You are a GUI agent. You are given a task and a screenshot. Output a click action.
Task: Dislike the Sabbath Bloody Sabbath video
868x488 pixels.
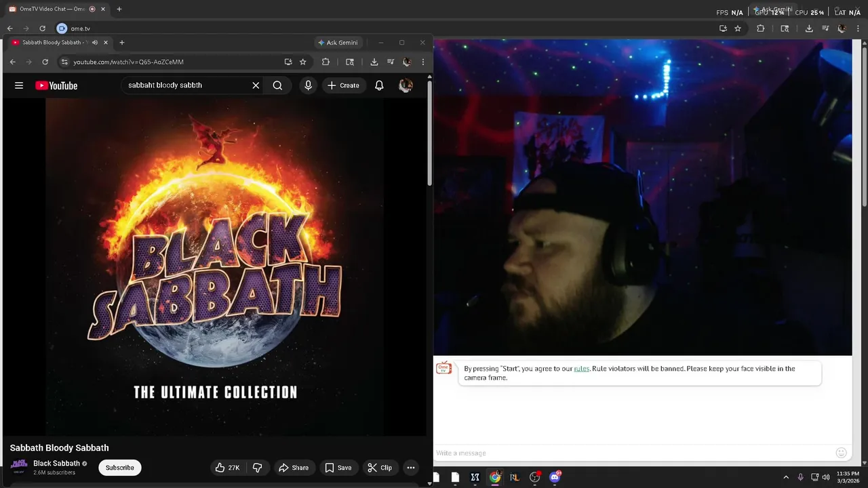(x=257, y=468)
